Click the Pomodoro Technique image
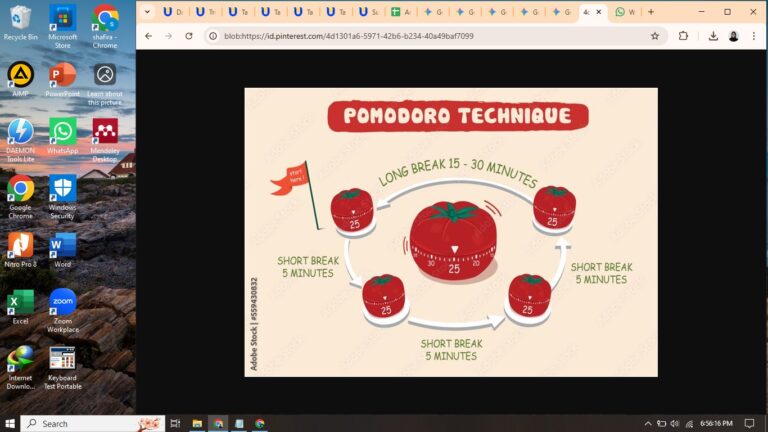Image resolution: width=768 pixels, height=432 pixels. coord(451,232)
